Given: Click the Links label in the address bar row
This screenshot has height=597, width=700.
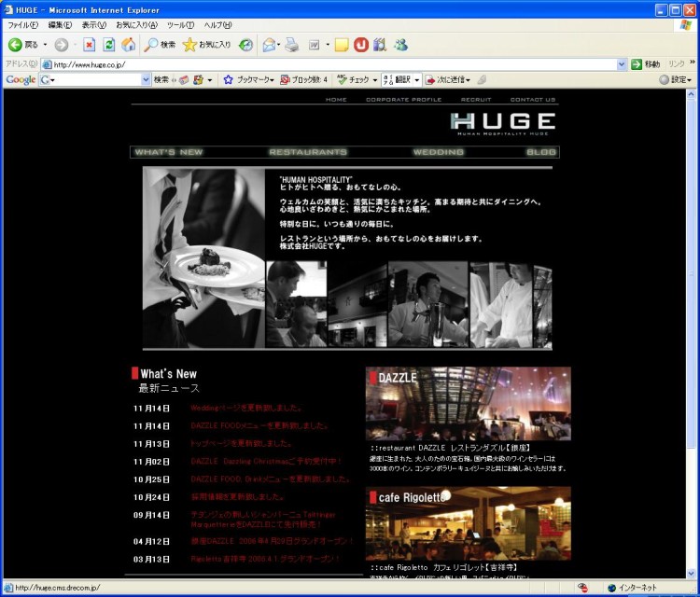Looking at the screenshot, I should coord(676,64).
